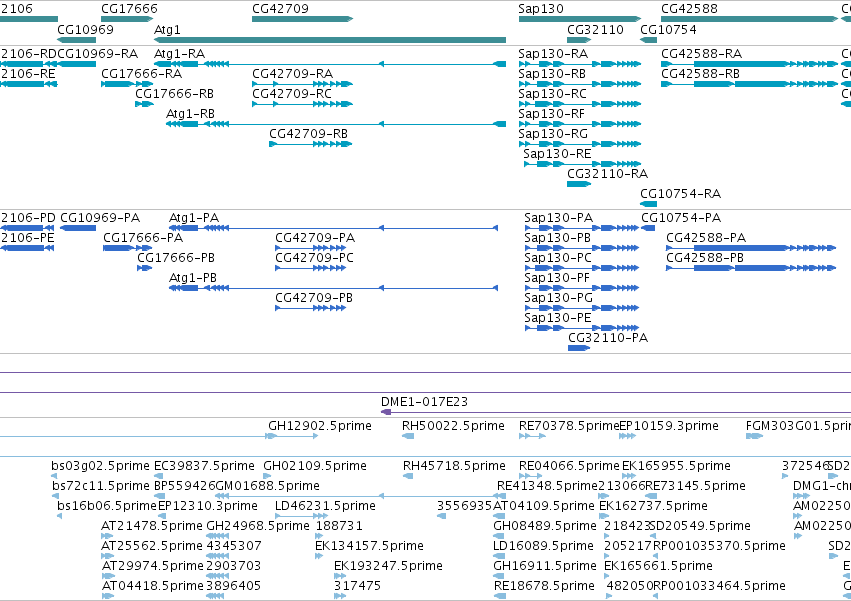
Task: Click transcript Sap130-RA
Action: (580, 64)
